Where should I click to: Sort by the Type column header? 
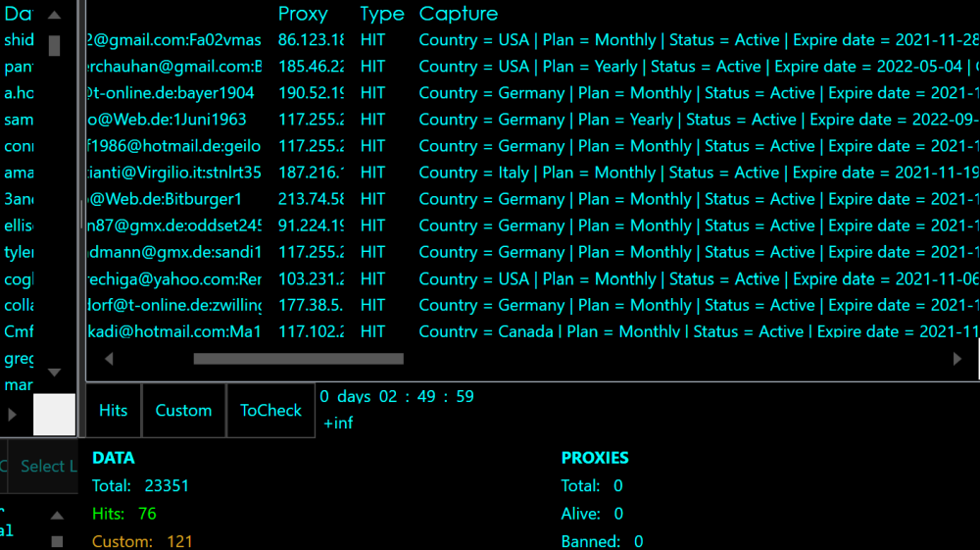(381, 14)
